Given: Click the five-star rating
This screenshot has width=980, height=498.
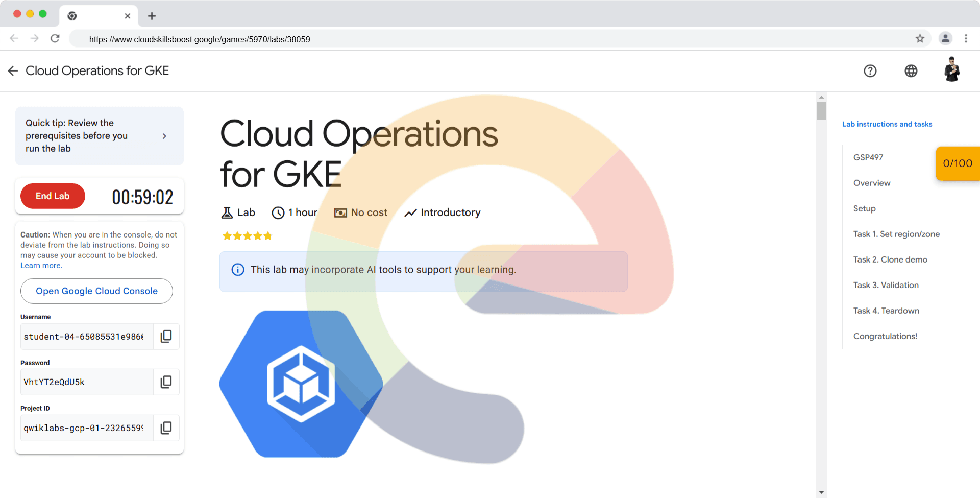Looking at the screenshot, I should point(247,236).
